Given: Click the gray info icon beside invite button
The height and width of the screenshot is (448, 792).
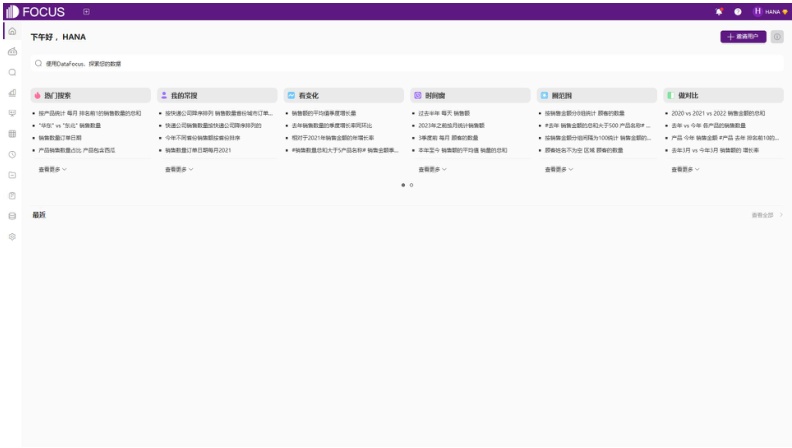Looking at the screenshot, I should tap(777, 36).
